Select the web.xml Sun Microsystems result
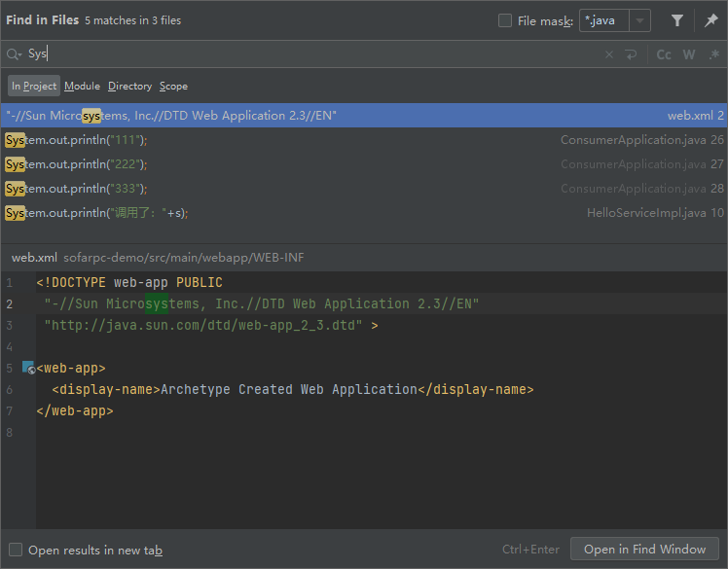The height and width of the screenshot is (569, 728). tap(364, 115)
